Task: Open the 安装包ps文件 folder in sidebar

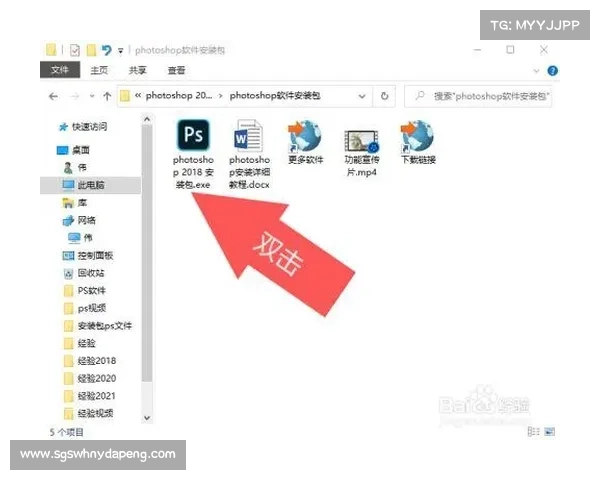Action: coord(98,326)
